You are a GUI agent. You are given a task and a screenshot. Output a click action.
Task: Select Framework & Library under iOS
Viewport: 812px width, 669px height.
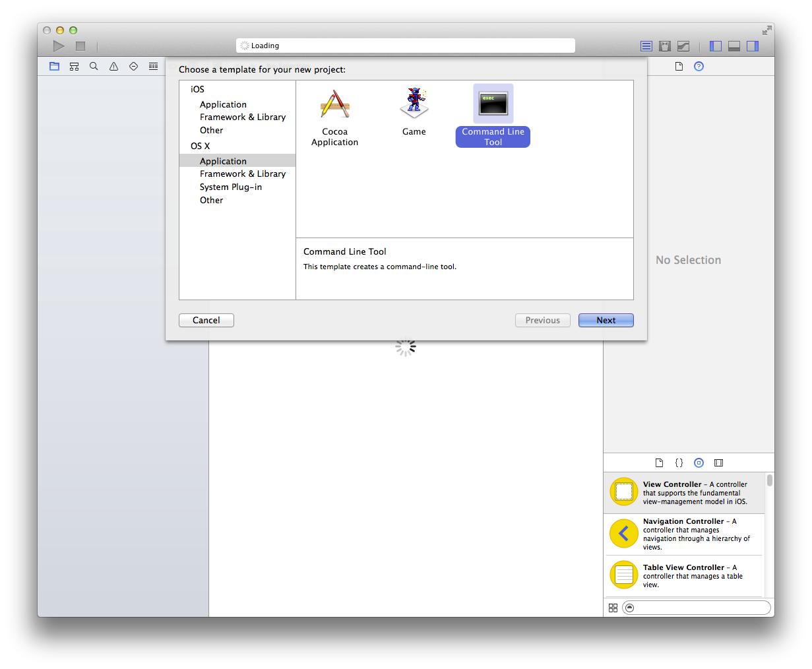(x=237, y=117)
